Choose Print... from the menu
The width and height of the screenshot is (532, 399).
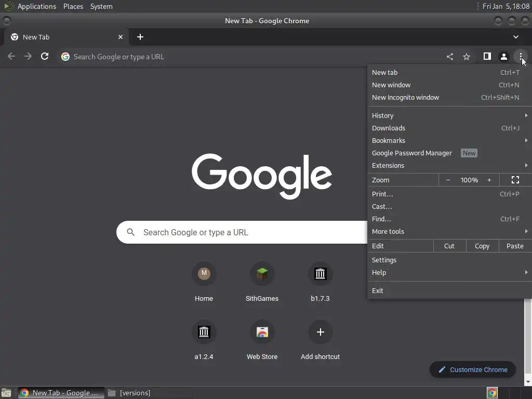pyautogui.click(x=449, y=194)
